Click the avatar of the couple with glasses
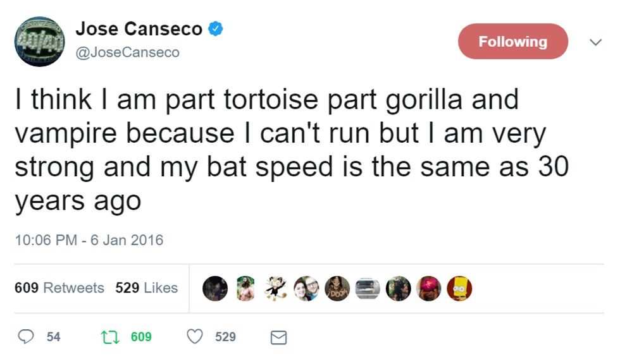Image resolution: width=620 pixels, height=364 pixels. point(306,288)
